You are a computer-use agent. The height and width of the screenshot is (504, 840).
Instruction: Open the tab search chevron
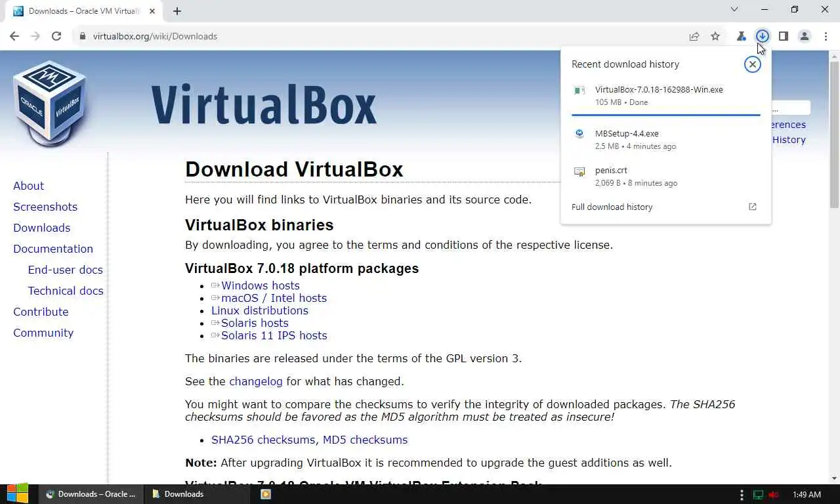[x=734, y=10]
